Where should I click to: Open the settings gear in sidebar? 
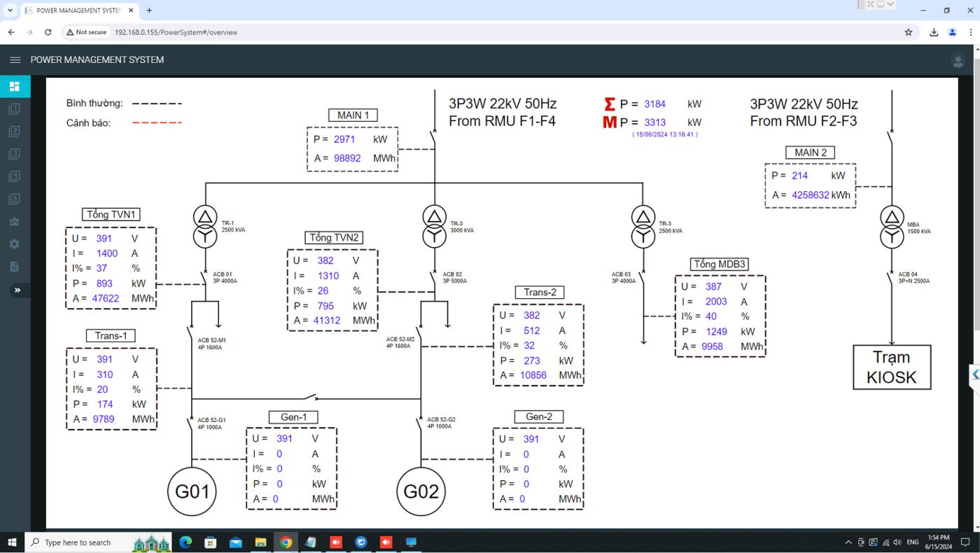pyautogui.click(x=15, y=244)
